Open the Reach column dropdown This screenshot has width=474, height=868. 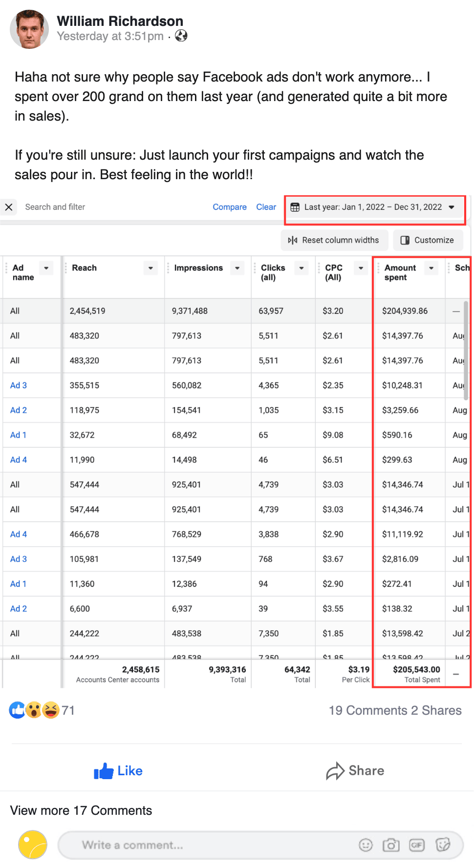point(151,268)
